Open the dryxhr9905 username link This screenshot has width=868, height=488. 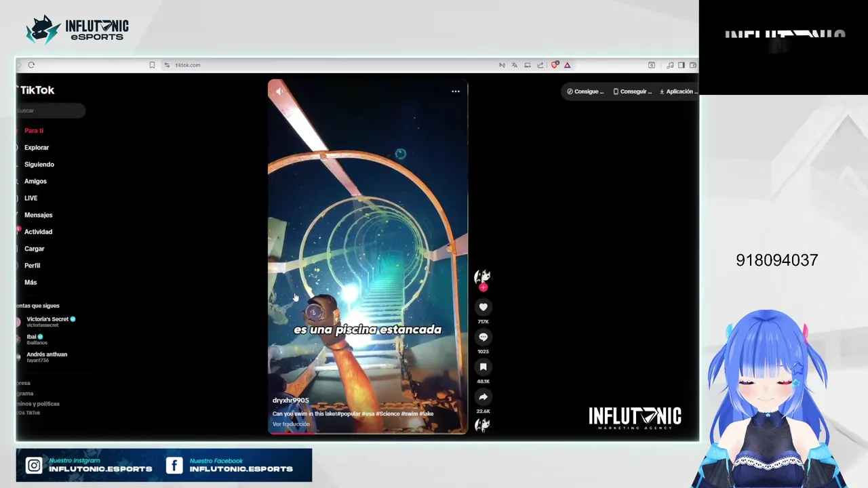pos(290,401)
